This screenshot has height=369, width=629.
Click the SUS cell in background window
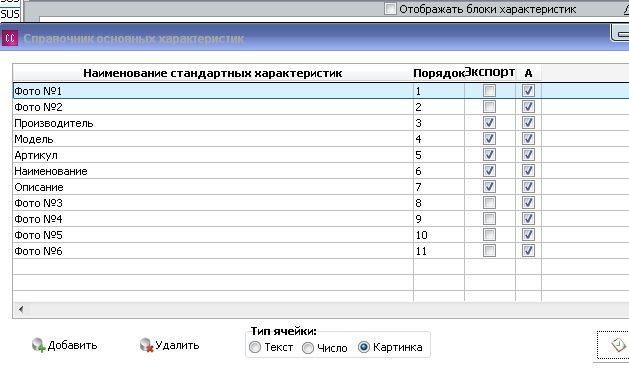[x=10, y=14]
